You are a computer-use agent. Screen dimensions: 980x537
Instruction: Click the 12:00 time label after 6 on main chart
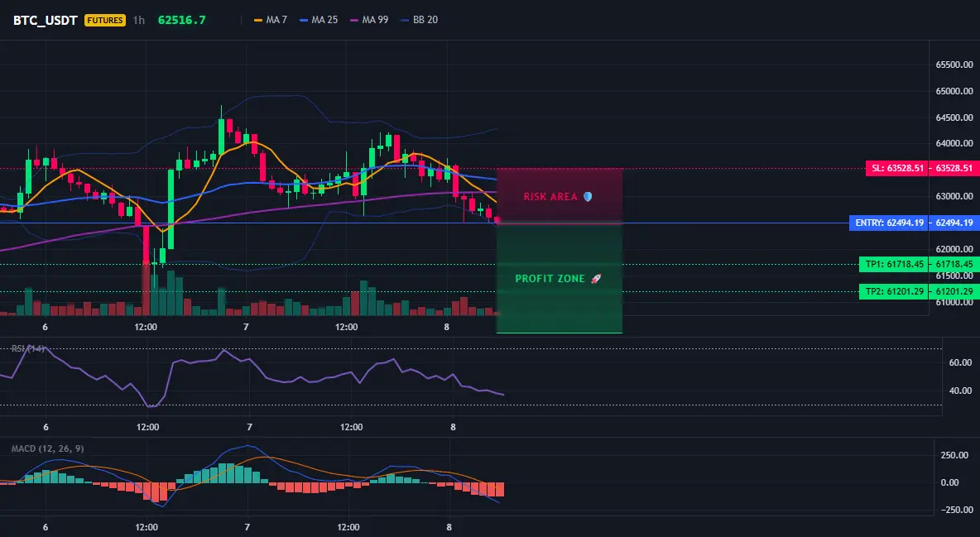coord(146,327)
